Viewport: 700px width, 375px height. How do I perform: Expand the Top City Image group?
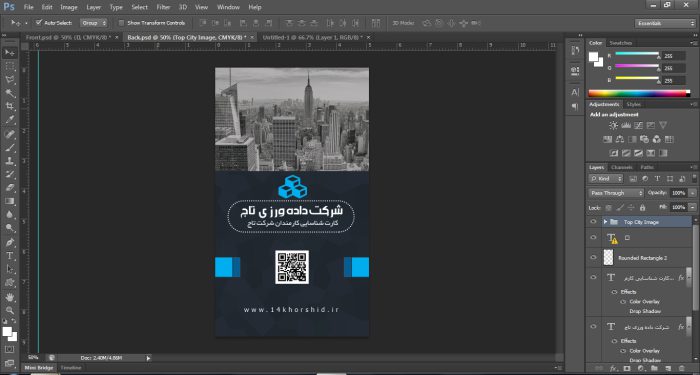(605, 222)
